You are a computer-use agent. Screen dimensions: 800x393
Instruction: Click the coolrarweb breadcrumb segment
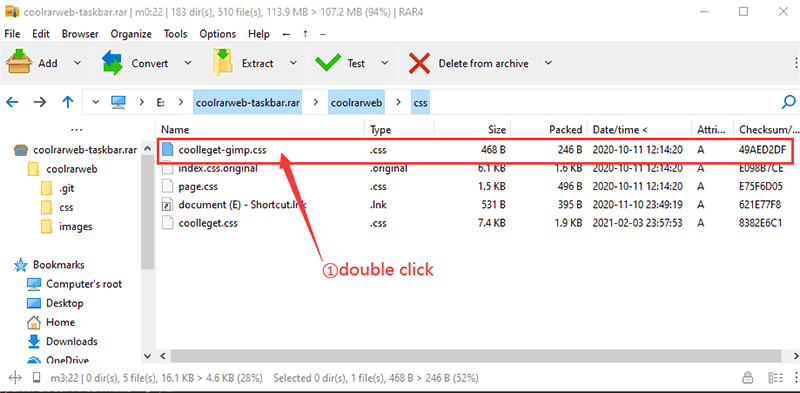[357, 102]
